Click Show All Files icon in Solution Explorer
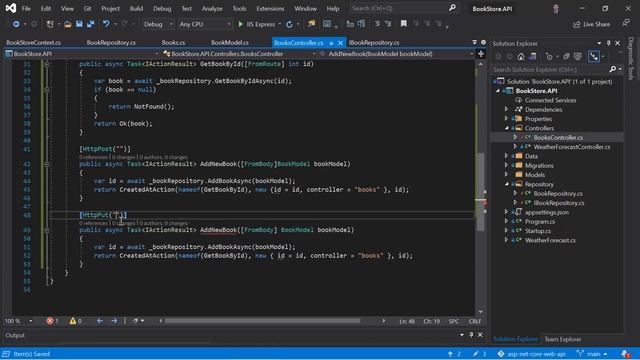 578,57
